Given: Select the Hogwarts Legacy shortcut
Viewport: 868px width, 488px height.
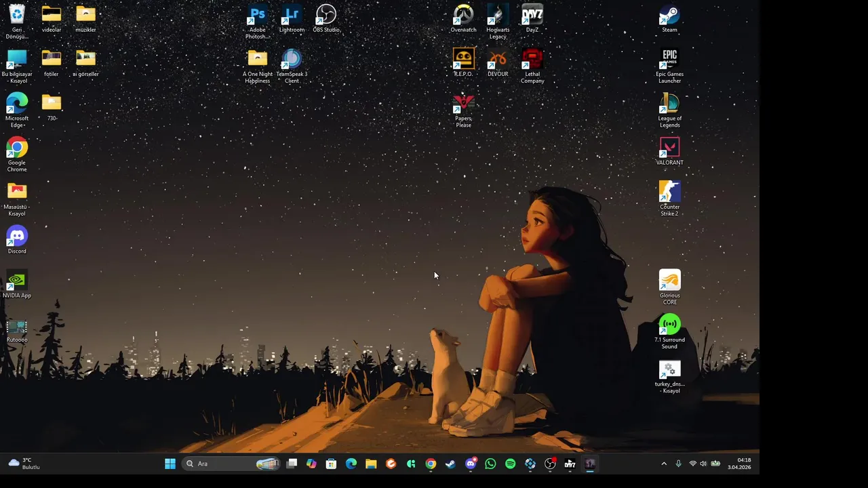Looking at the screenshot, I should point(498,22).
